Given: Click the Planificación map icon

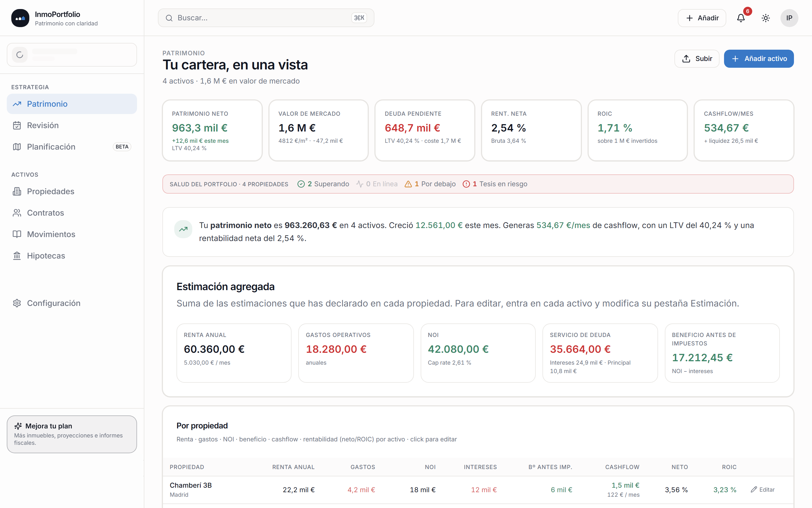Looking at the screenshot, I should click(x=17, y=147).
